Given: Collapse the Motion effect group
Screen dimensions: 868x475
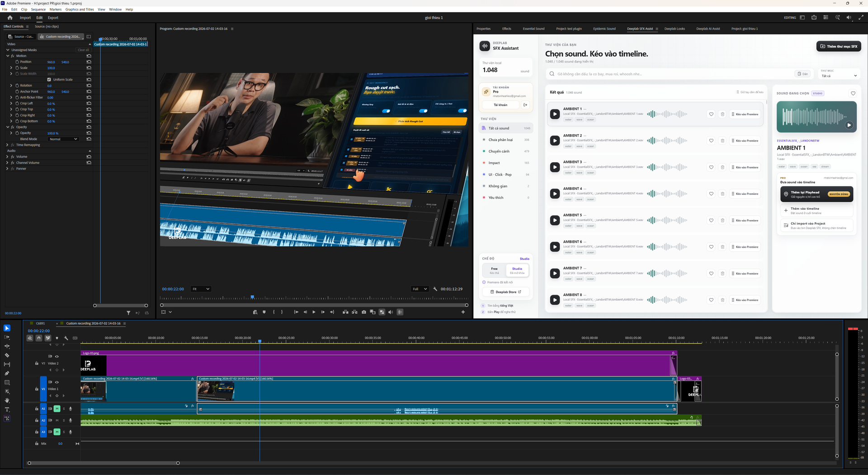Looking at the screenshot, I should pos(7,56).
